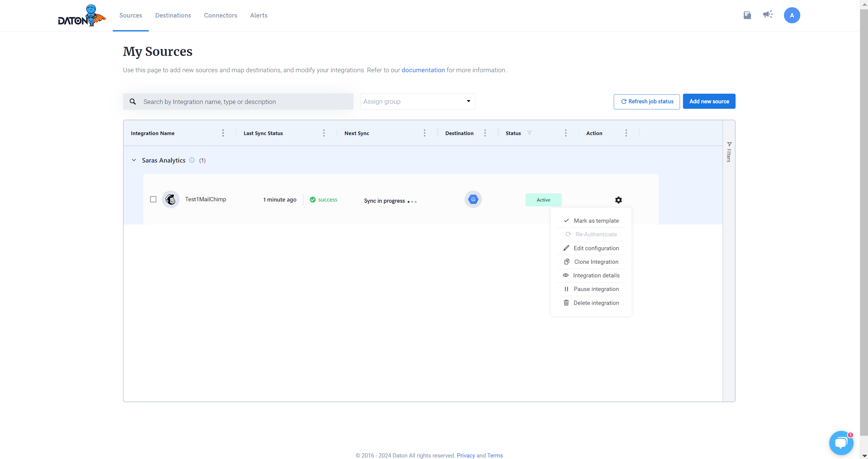The height and width of the screenshot is (459, 868).
Task: Click the Refresh job status button
Action: (646, 101)
